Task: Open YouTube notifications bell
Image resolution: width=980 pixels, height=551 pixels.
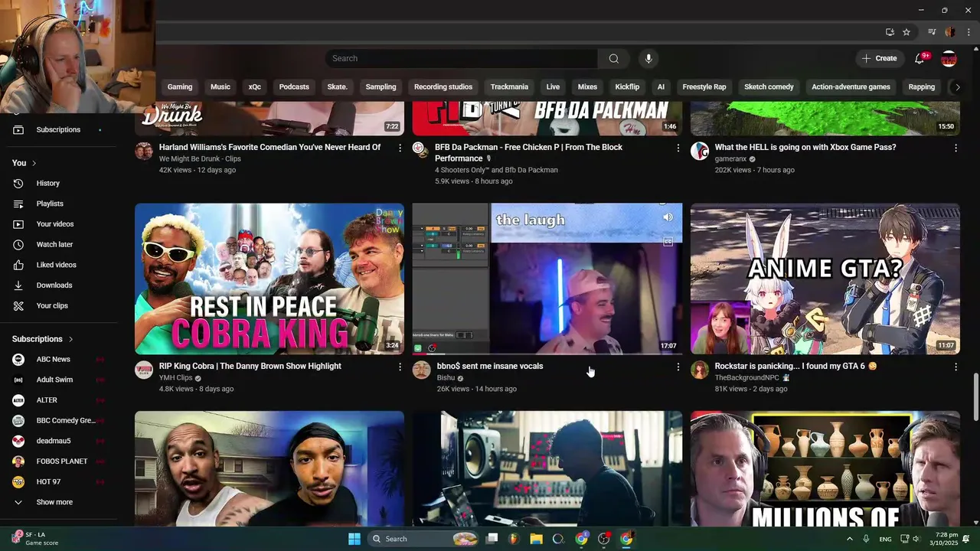Action: point(920,58)
